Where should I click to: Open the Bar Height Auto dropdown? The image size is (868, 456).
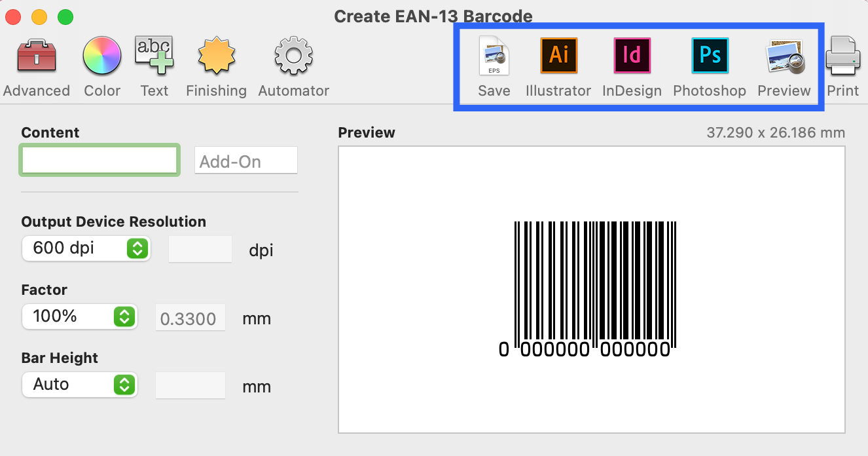[80, 385]
